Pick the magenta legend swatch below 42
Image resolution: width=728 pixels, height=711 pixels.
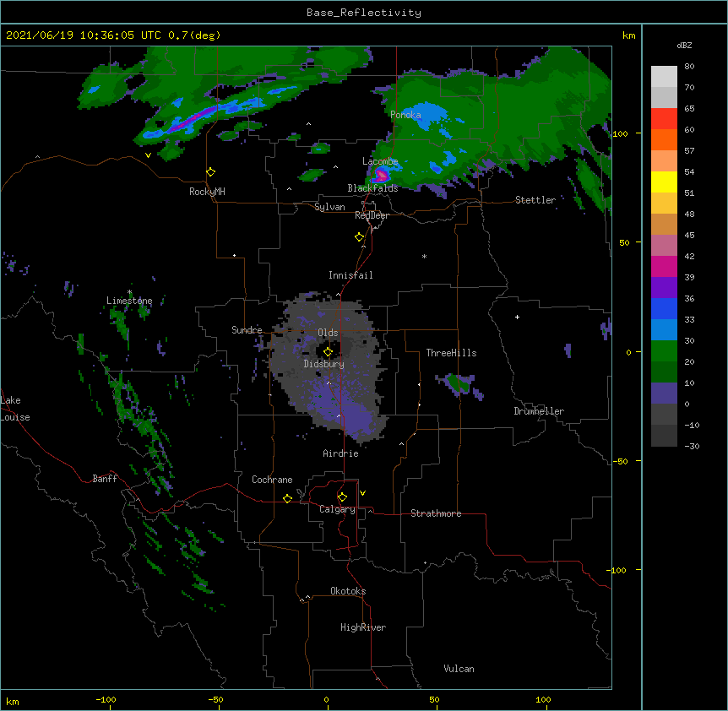point(664,266)
